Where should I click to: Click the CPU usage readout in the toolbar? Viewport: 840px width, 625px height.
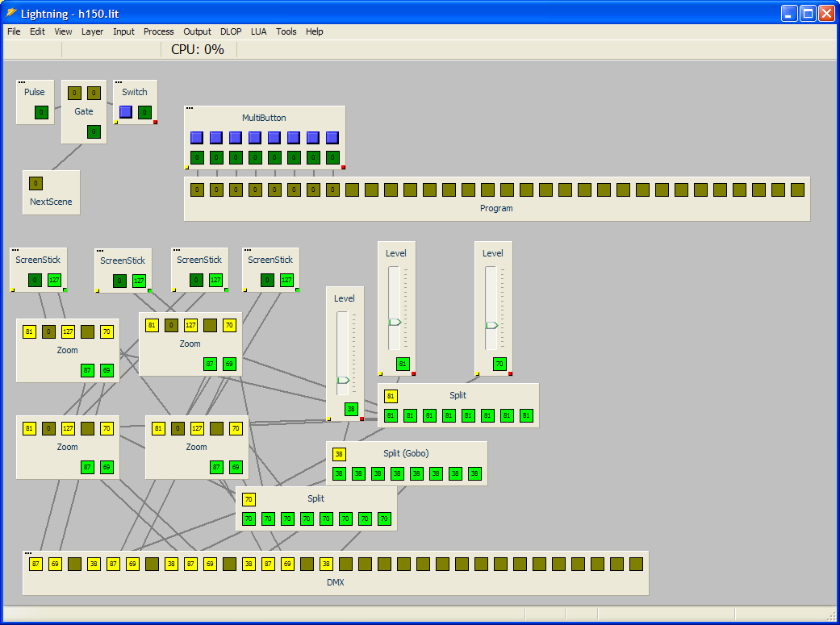(197, 49)
